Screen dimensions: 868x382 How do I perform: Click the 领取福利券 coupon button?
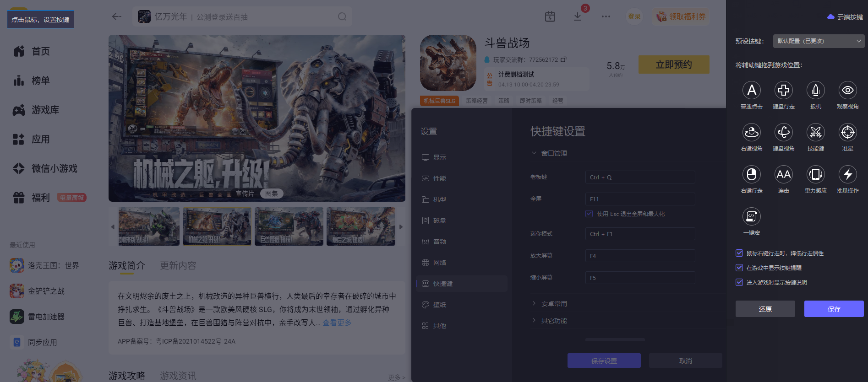(x=681, y=16)
